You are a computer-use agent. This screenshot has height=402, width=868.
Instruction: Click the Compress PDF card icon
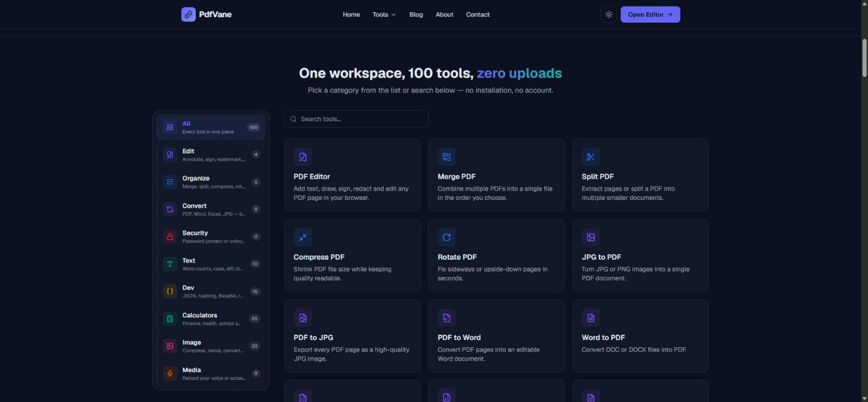(303, 237)
